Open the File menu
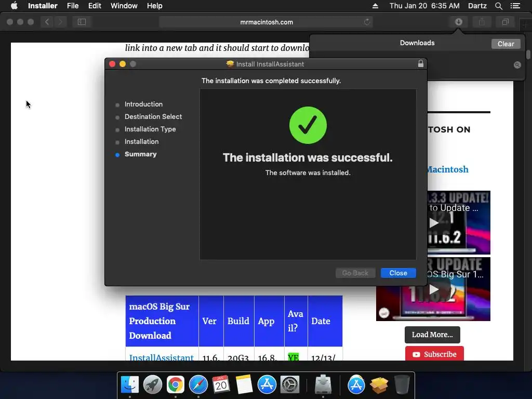Screen dimensions: 532x399 tap(73, 6)
